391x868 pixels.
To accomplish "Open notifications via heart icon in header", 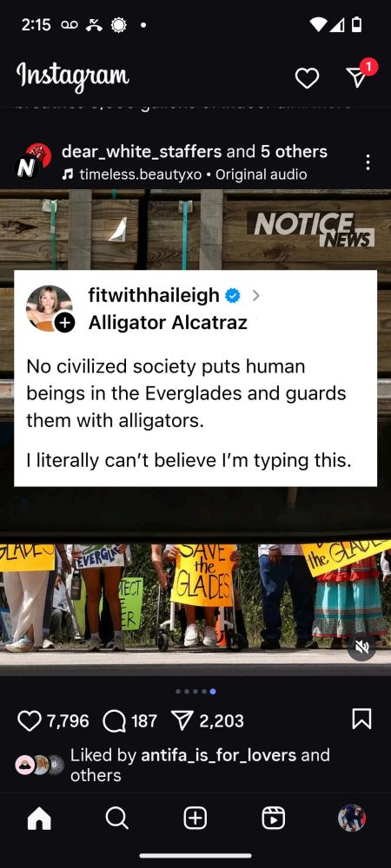I will coord(307,78).
